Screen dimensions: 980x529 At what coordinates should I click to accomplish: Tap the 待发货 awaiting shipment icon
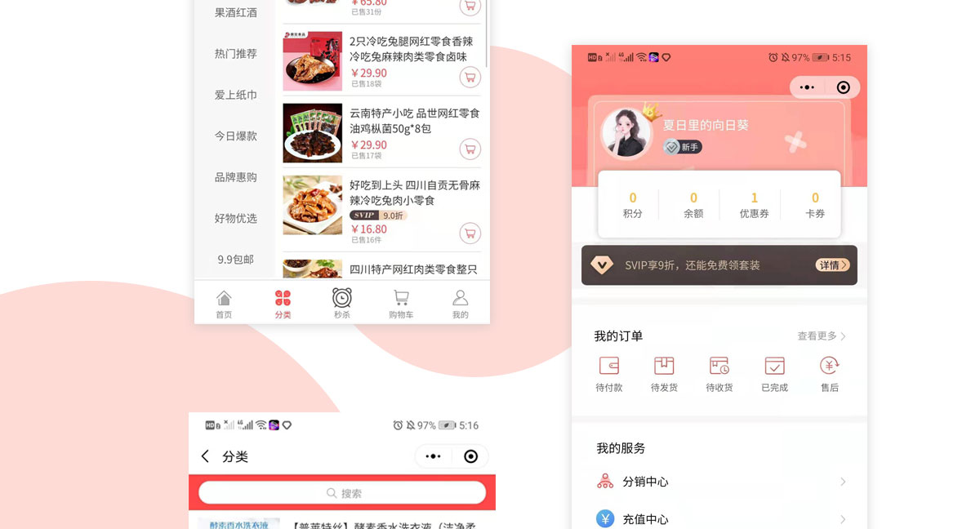click(664, 366)
